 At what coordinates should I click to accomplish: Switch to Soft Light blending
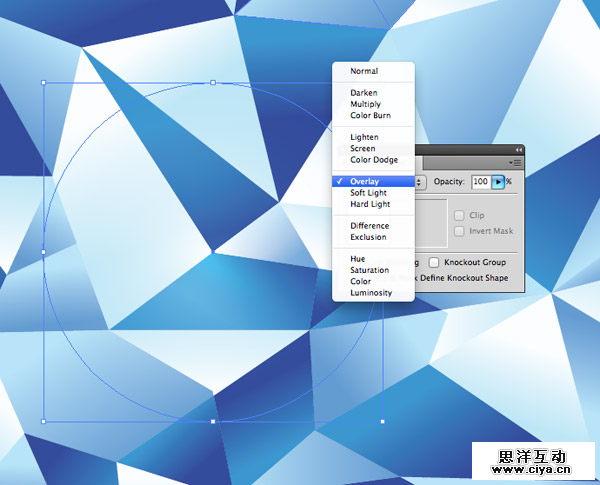(x=368, y=193)
